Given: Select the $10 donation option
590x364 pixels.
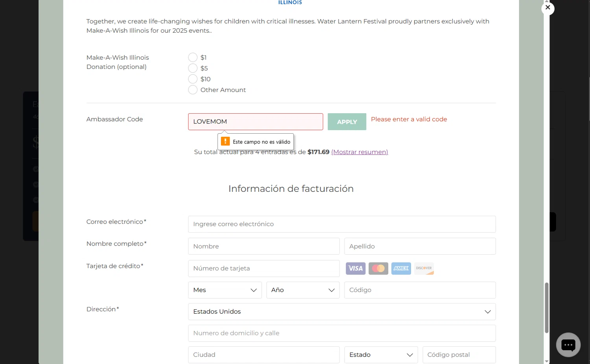Looking at the screenshot, I should click(x=193, y=79).
